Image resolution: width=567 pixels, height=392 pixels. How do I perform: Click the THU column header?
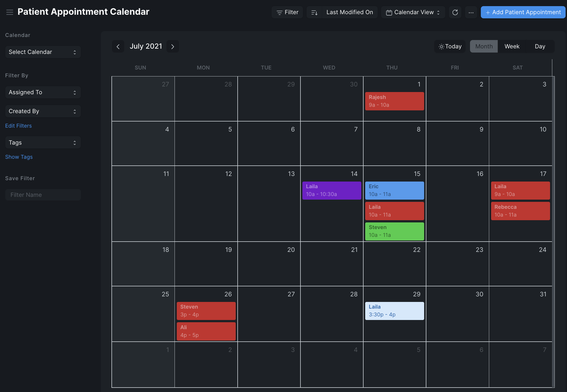click(392, 68)
